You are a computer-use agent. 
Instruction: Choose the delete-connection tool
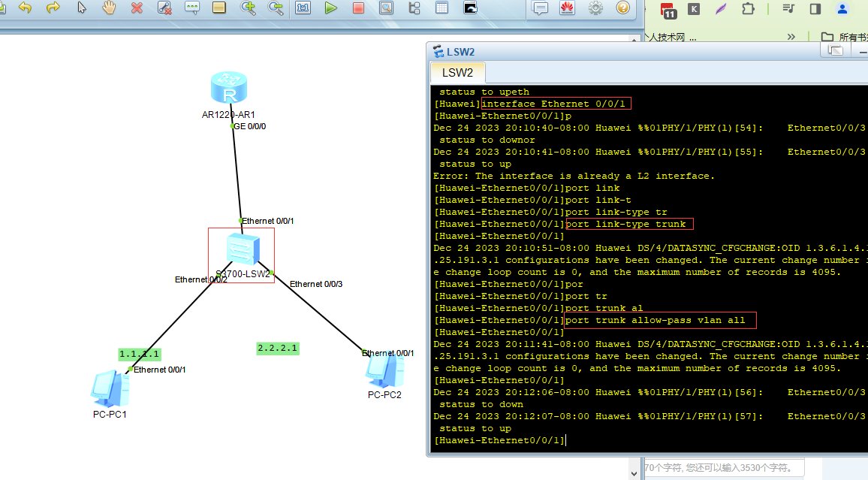point(164,8)
